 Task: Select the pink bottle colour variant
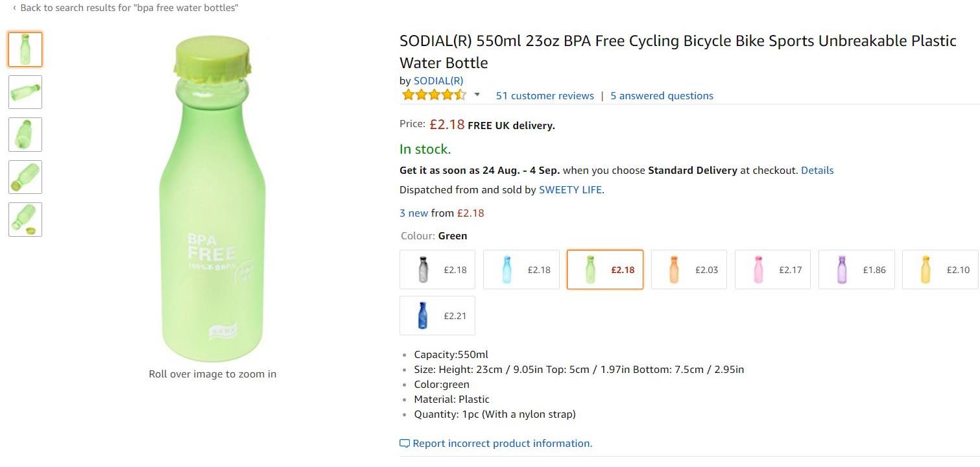[x=772, y=269]
